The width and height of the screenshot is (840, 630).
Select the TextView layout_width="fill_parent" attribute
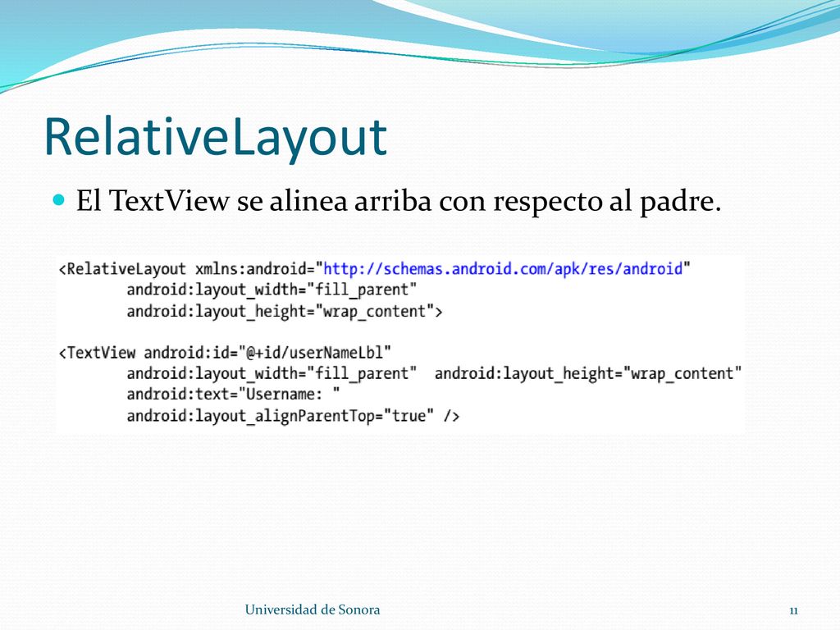pyautogui.click(x=272, y=373)
